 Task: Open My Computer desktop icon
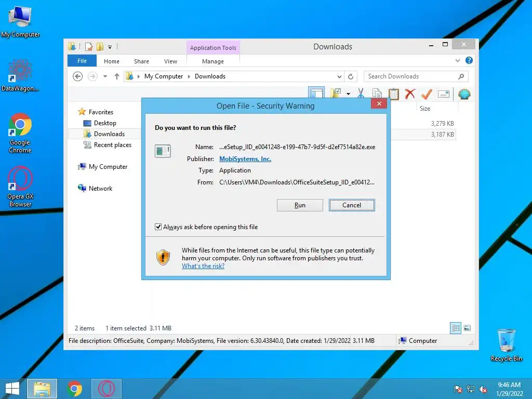pyautogui.click(x=20, y=21)
